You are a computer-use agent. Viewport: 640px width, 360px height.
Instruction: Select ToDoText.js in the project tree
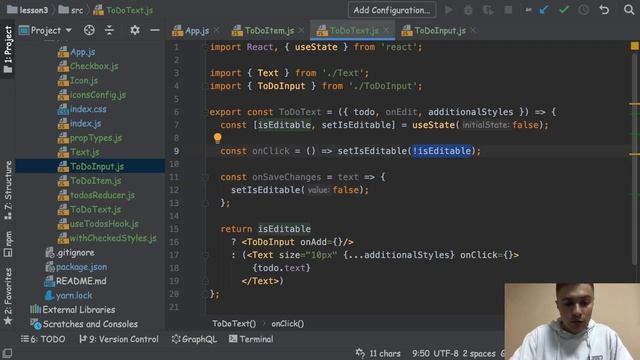point(90,209)
